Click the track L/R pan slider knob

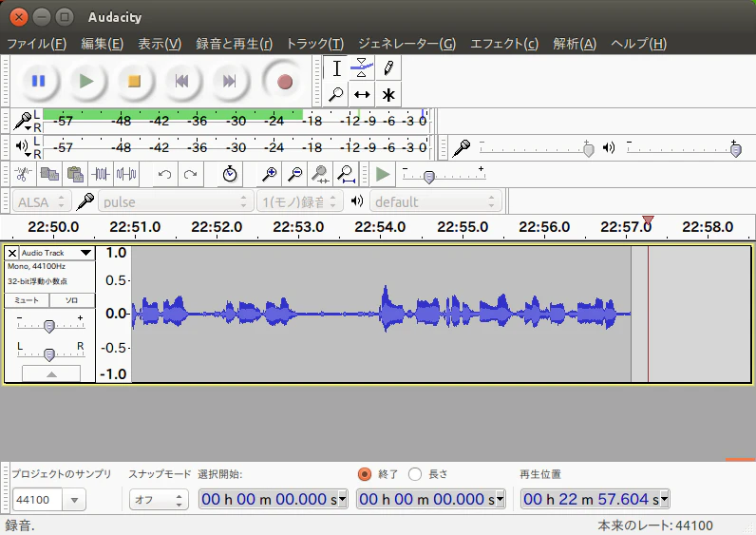click(x=48, y=355)
